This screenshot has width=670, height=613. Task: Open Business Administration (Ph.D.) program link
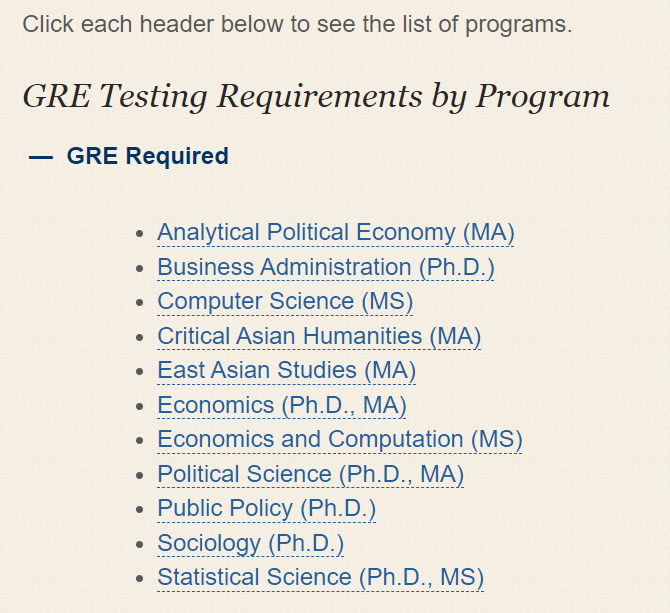tap(326, 267)
